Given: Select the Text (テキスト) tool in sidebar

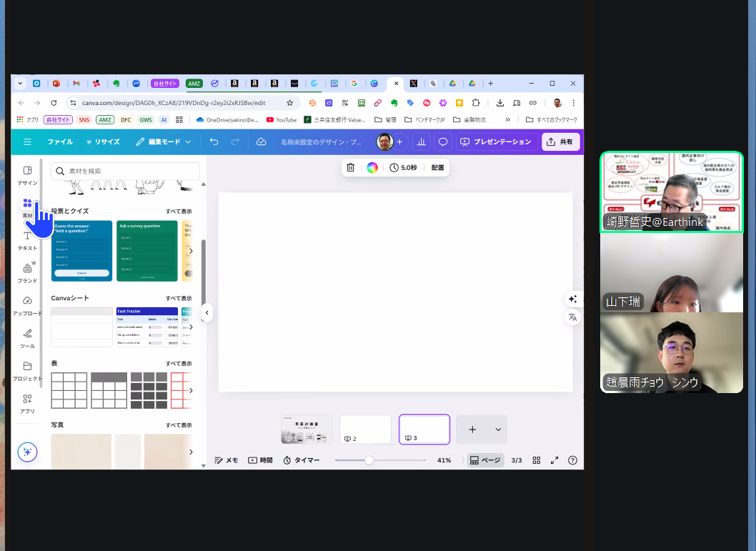Looking at the screenshot, I should click(x=27, y=240).
